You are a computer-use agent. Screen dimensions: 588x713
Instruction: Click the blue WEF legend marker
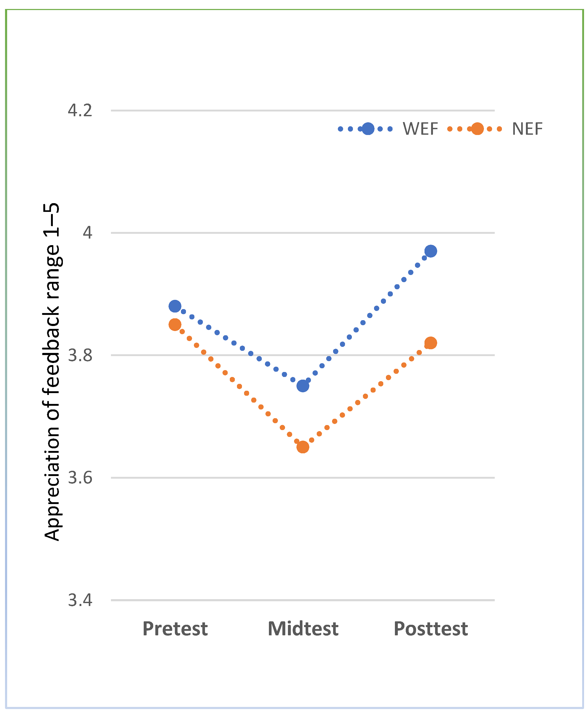point(368,129)
